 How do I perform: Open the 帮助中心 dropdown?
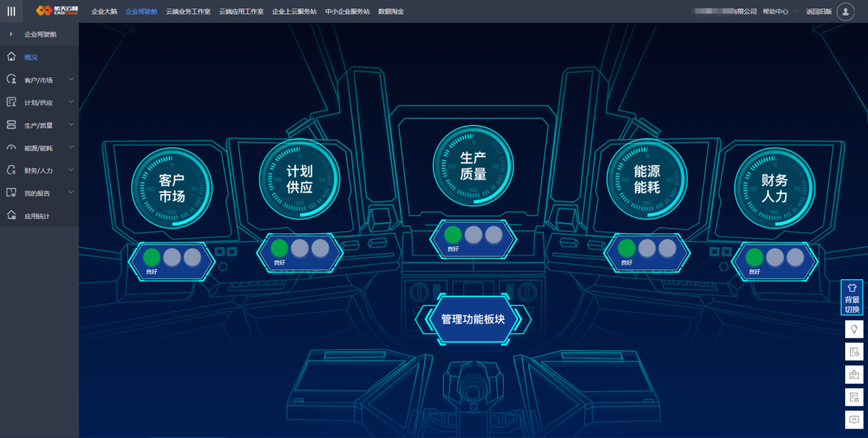(x=779, y=11)
